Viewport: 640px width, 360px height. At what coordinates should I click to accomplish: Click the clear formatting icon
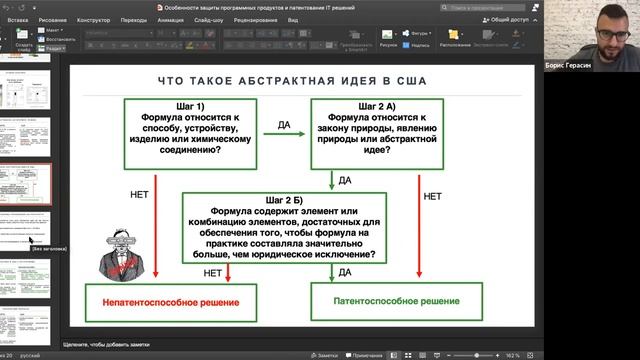210,33
